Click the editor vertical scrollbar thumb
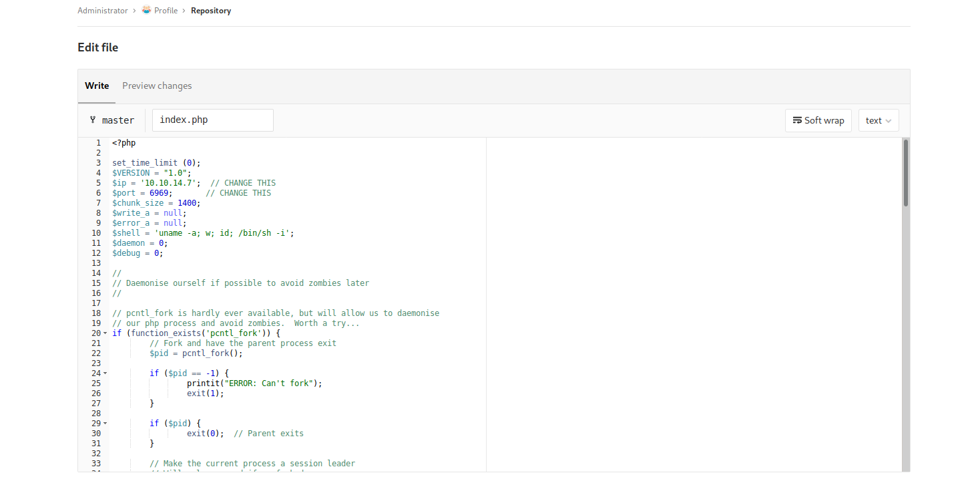 [x=906, y=173]
